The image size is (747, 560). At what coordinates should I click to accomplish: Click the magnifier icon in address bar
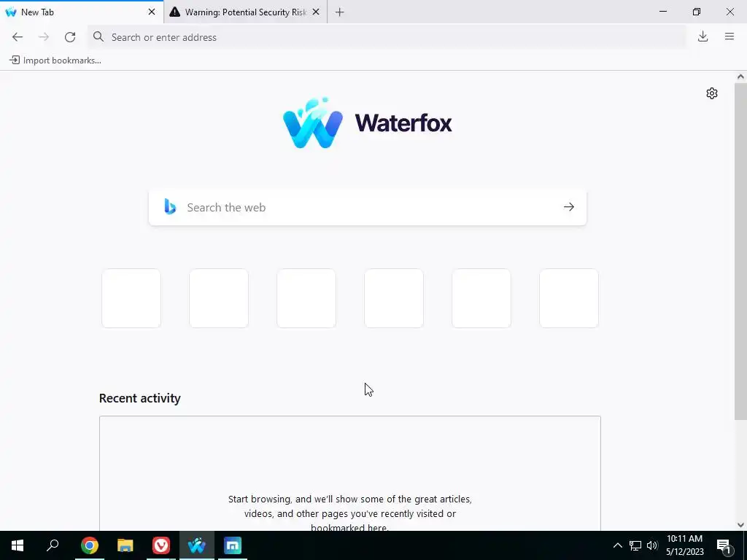coord(98,36)
